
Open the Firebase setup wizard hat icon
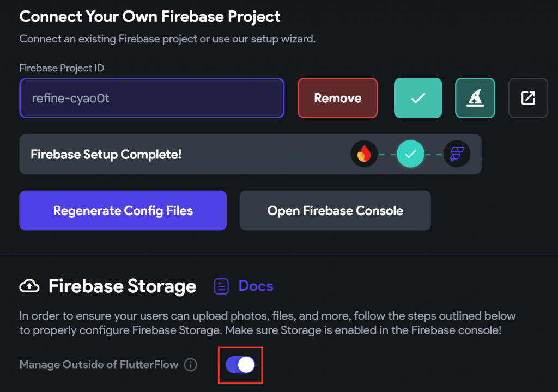coord(475,98)
